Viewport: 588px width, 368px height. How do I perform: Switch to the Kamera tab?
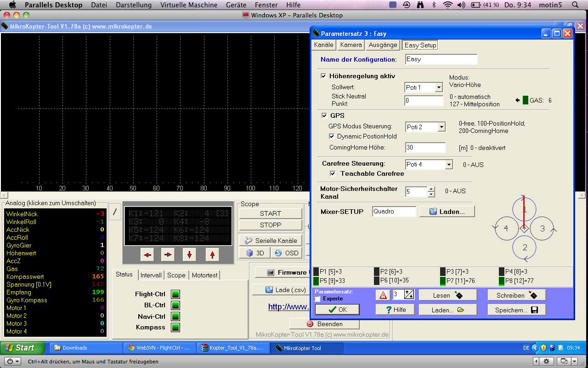click(351, 45)
